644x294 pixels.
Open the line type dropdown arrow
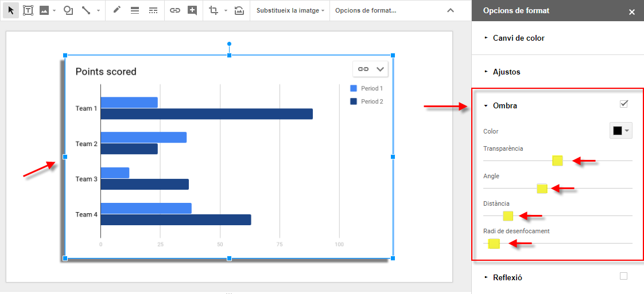pos(98,11)
